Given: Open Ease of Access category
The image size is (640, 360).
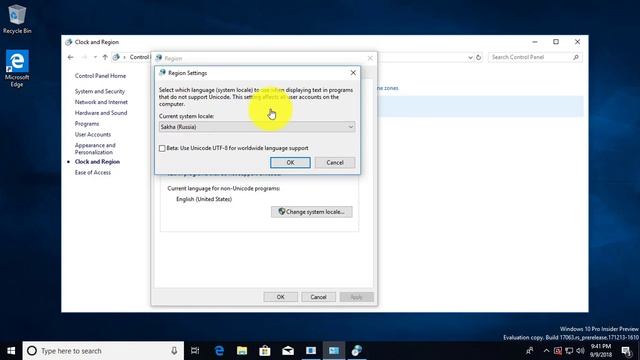Looking at the screenshot, I should tap(93, 172).
